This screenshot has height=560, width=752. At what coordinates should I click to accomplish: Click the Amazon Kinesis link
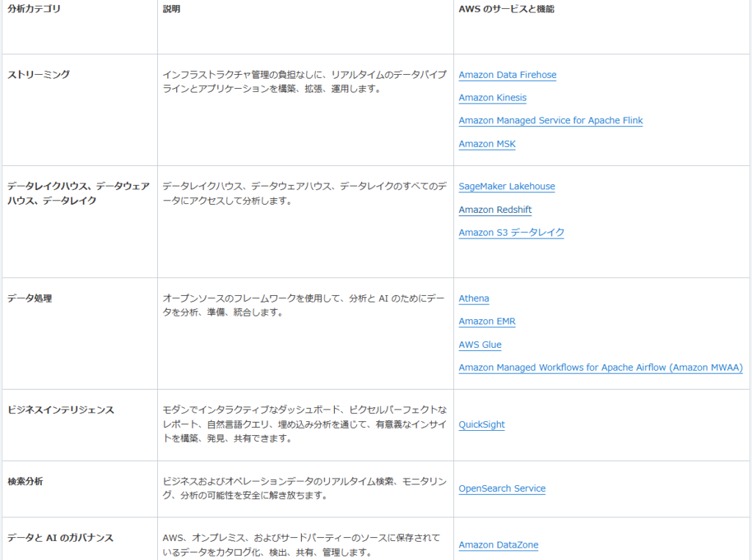point(492,98)
